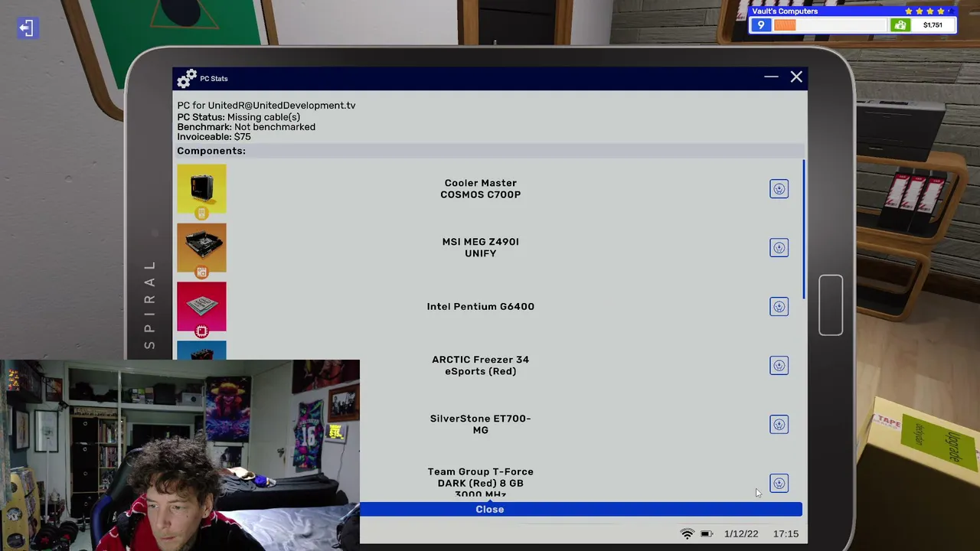
Task: Click the 'Vault's Computers' shop name
Action: point(785,11)
